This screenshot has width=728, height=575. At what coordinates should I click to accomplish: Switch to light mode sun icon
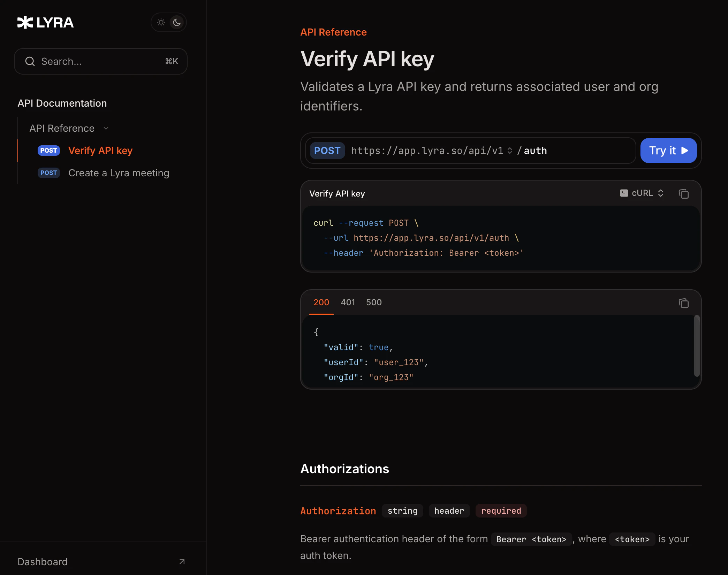161,22
